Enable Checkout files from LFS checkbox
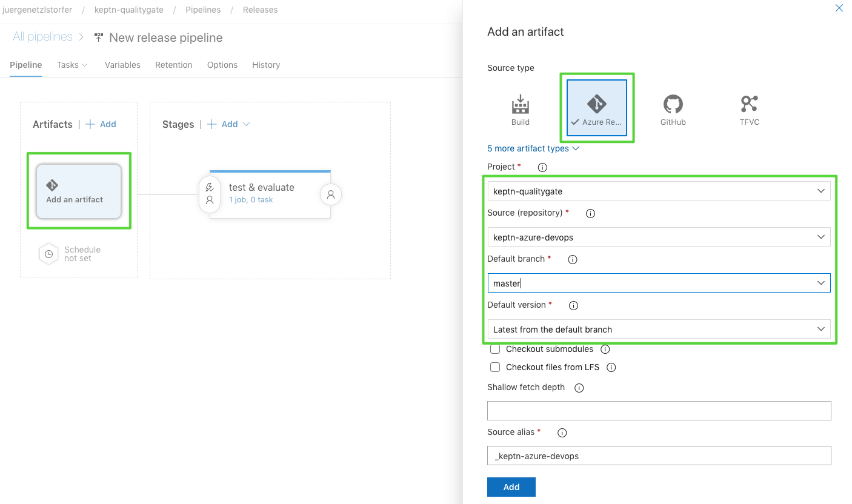The image size is (852, 504). pos(495,367)
